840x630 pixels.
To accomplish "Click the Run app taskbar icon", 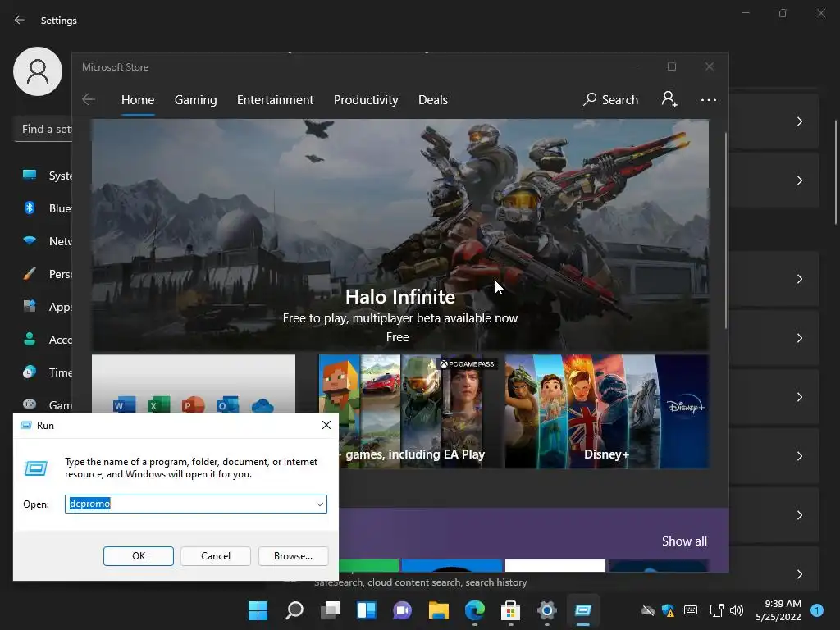I will [583, 610].
